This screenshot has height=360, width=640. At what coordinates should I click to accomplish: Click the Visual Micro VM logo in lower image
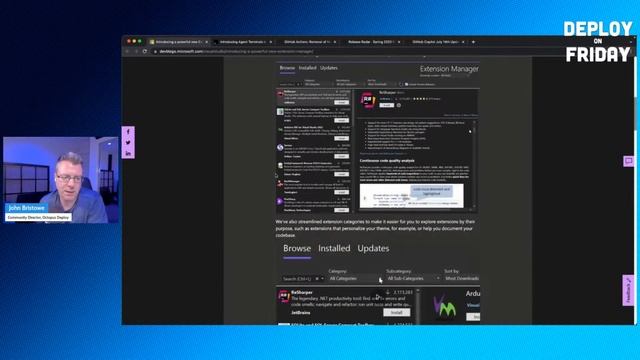tap(444, 307)
